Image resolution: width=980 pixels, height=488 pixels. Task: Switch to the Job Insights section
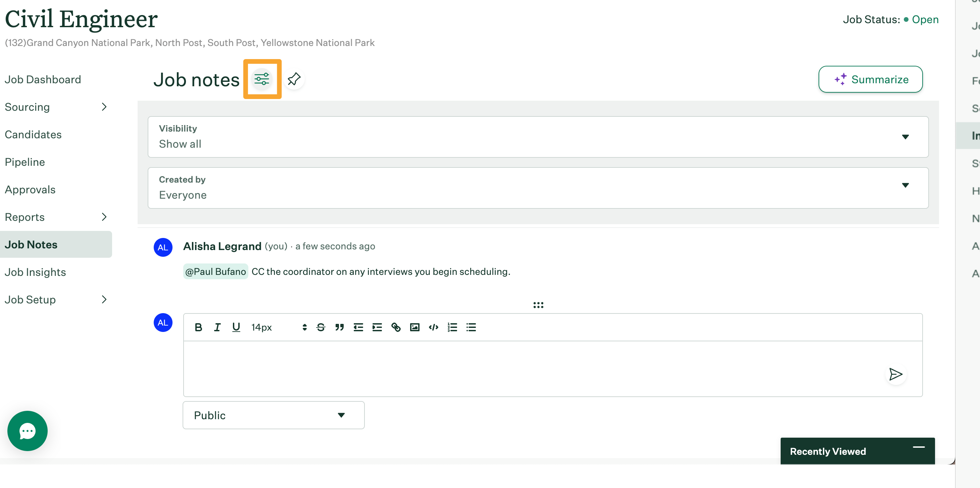click(x=35, y=272)
